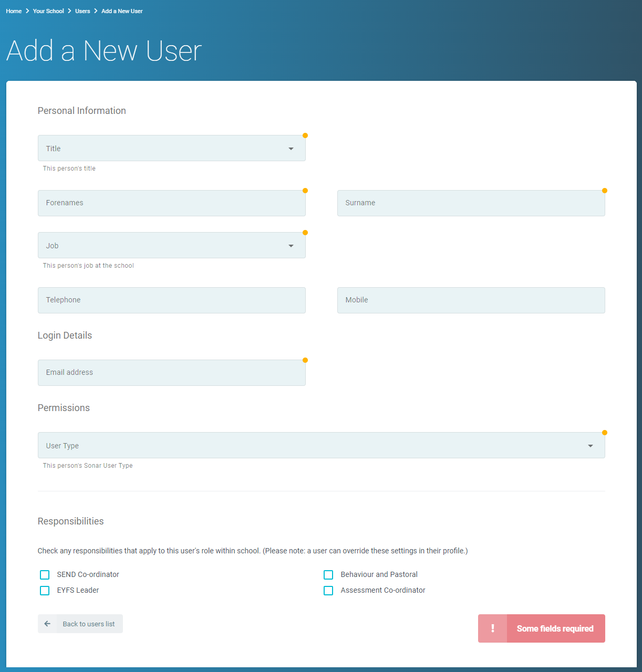Image resolution: width=642 pixels, height=672 pixels.
Task: Toggle the Assessment Co-ordinator checkbox
Action: pyautogui.click(x=328, y=591)
